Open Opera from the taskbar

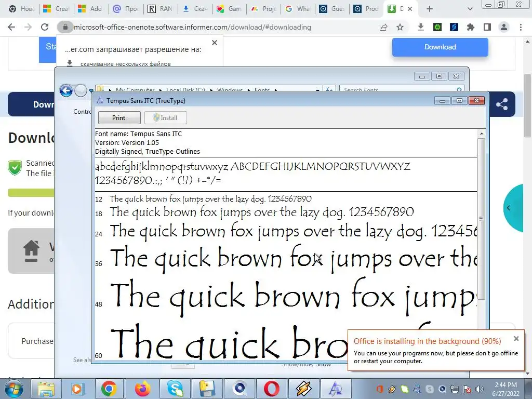272,389
